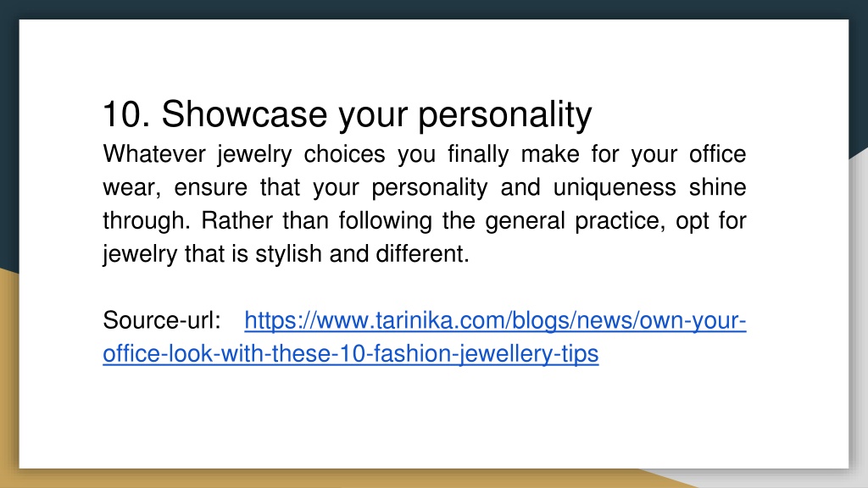The image size is (868, 488).
Task: Click the word 'Rather' in the paragraph
Action: (236, 221)
